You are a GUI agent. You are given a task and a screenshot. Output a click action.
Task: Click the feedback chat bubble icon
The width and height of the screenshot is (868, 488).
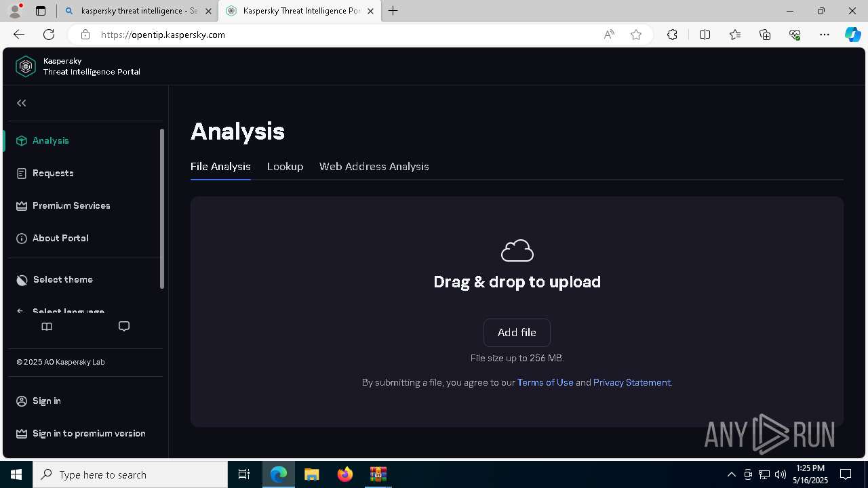124,327
